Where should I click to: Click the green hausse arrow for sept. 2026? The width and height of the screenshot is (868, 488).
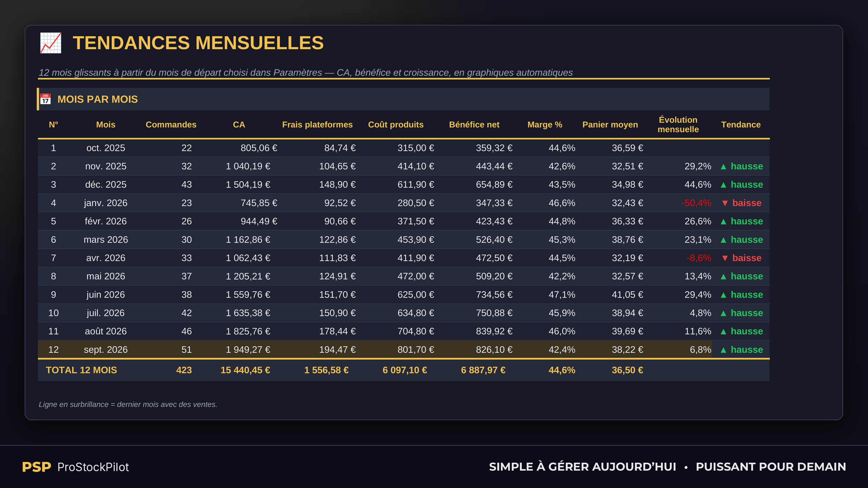pos(723,350)
